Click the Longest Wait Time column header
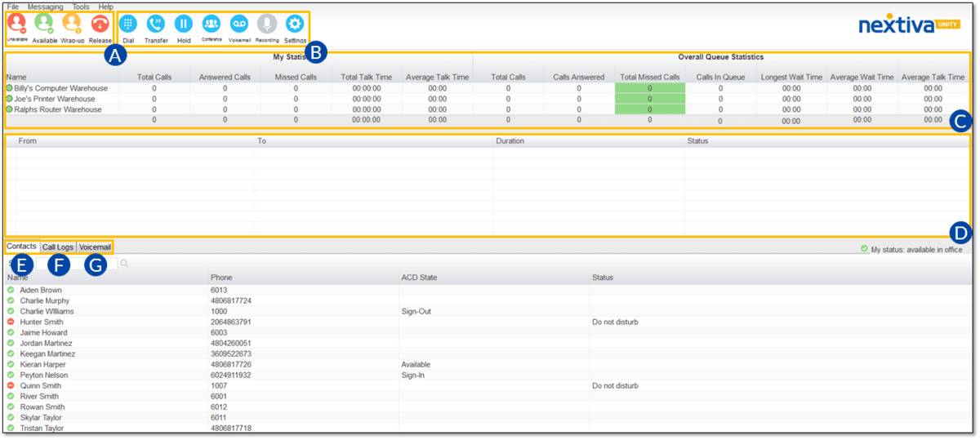This screenshot has height=440, width=980. click(x=791, y=78)
